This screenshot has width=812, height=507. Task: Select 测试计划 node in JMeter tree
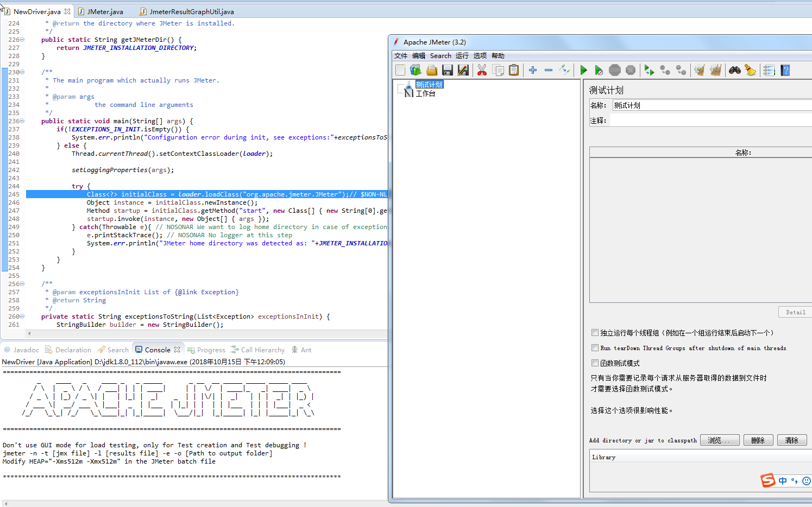429,85
